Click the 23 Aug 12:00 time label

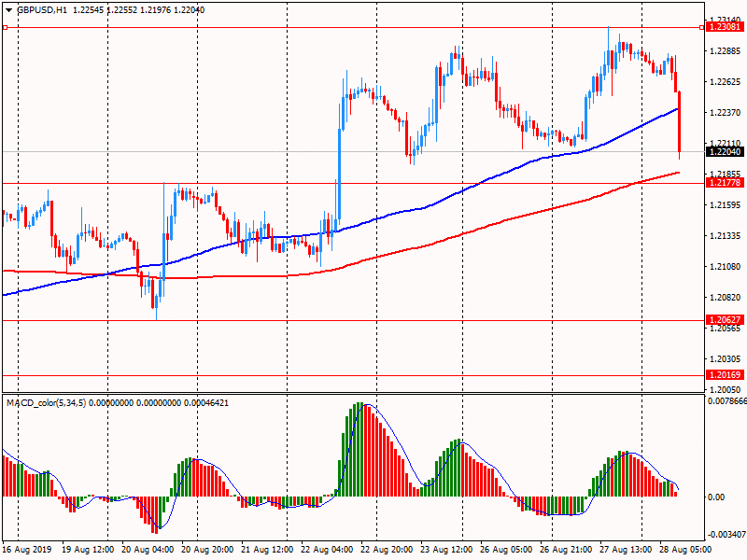pyautogui.click(x=446, y=550)
